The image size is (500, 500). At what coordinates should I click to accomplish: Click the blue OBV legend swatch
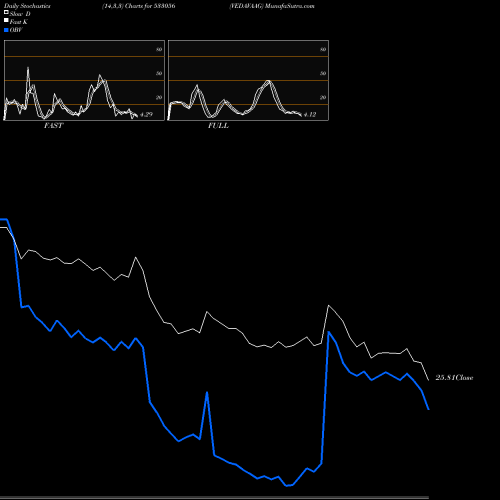(6, 30)
